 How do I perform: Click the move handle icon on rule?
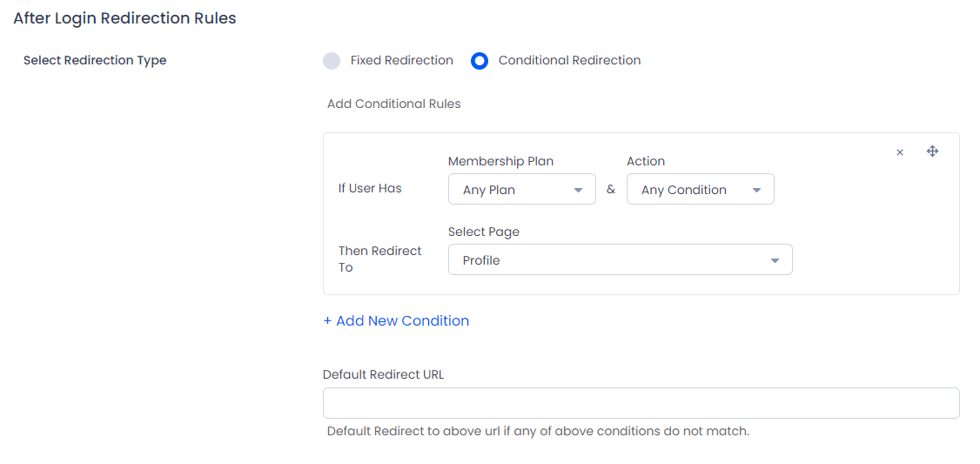[932, 151]
